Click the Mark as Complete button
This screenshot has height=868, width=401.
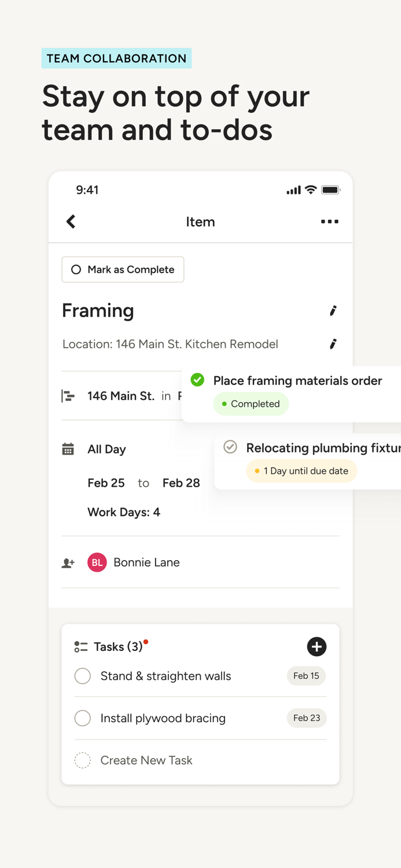coord(123,269)
